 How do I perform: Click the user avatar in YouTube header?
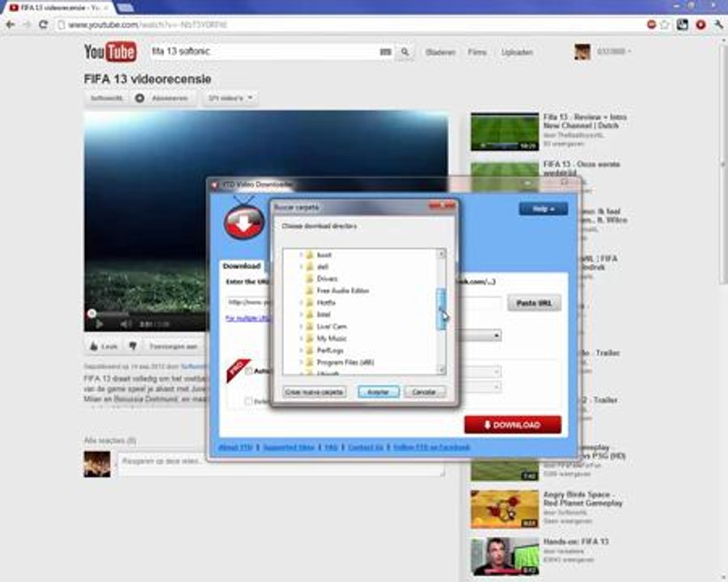pos(582,52)
